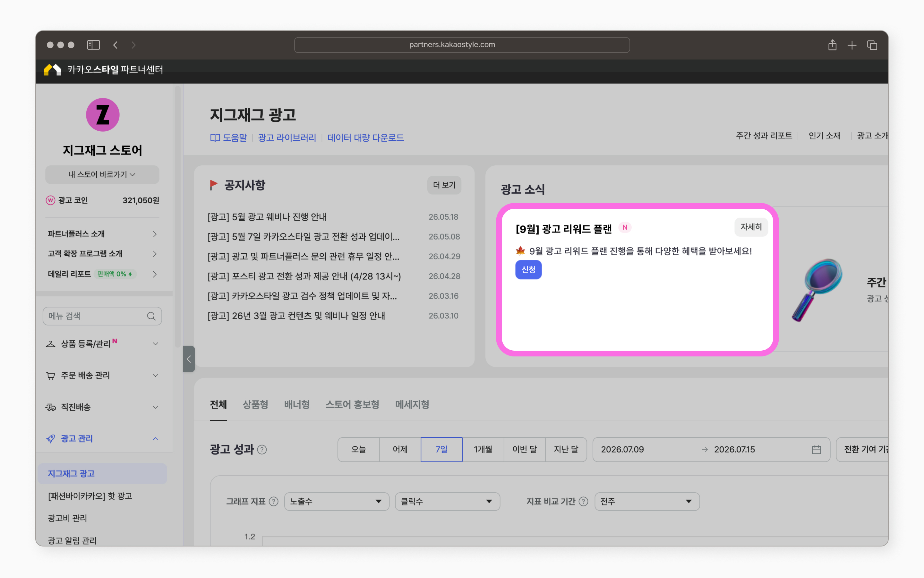This screenshot has width=924, height=578.
Task: Click the 더 보기 button in 공지사항
Action: pyautogui.click(x=444, y=185)
